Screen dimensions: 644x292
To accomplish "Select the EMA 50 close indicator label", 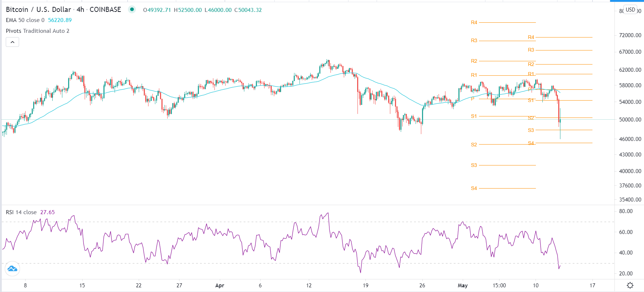I will (x=25, y=20).
